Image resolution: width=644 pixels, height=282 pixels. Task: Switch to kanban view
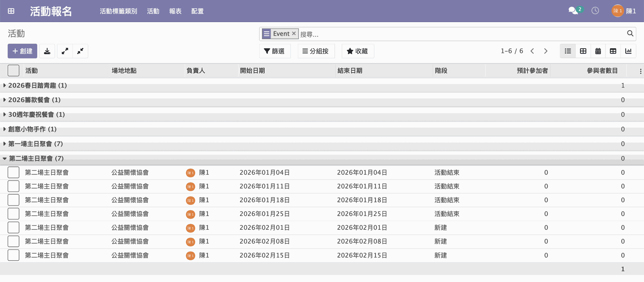(583, 51)
